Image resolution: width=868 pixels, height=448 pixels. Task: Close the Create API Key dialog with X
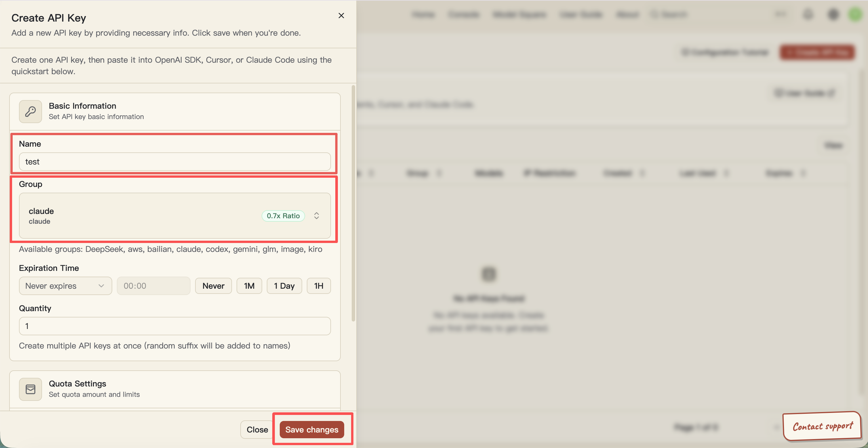pos(341,16)
